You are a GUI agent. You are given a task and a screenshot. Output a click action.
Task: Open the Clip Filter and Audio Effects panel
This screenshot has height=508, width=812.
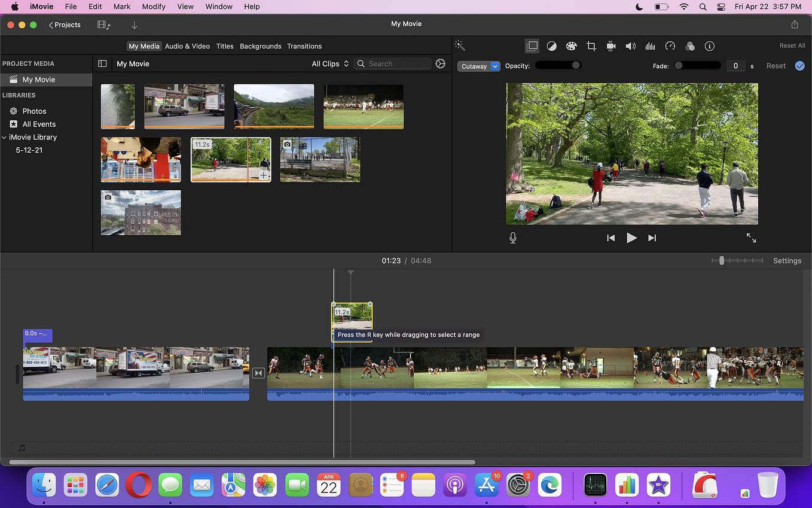coord(690,45)
